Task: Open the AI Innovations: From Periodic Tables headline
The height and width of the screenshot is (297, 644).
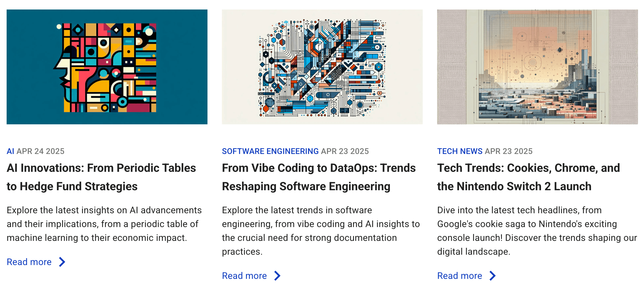Action: click(101, 177)
